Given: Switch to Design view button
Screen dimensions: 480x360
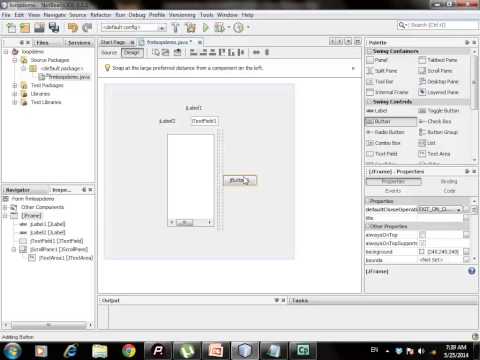Looking at the screenshot, I should 132,53.
